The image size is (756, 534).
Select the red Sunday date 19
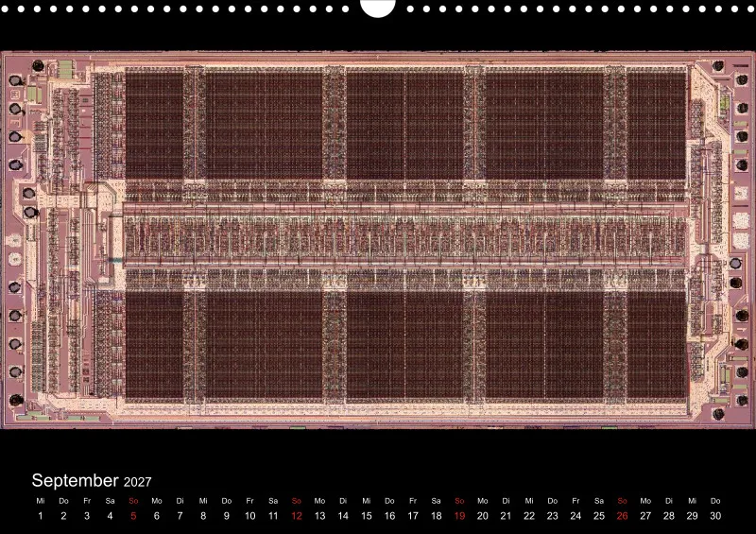459,516
